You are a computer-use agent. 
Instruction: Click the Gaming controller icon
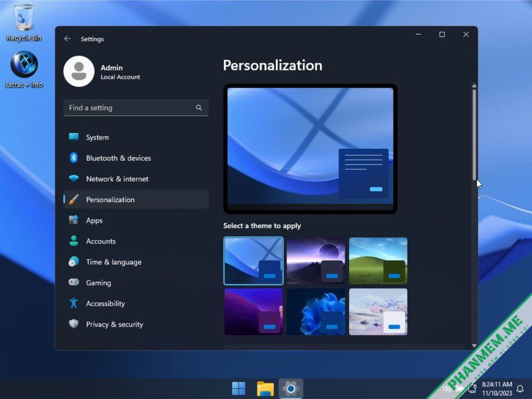point(74,282)
